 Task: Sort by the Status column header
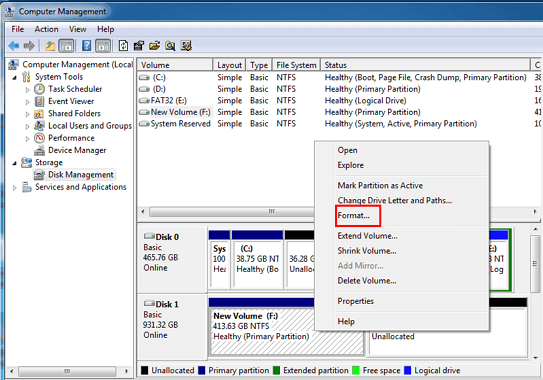pyautogui.click(x=426, y=65)
